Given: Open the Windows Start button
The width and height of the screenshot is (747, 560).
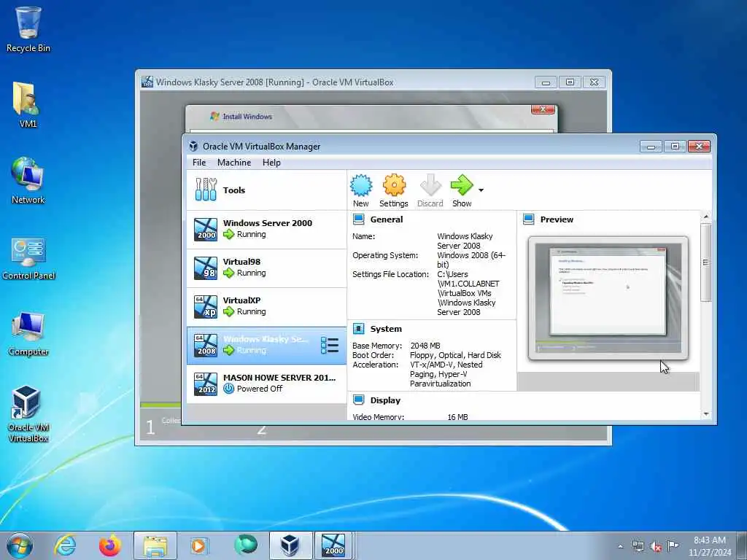Looking at the screenshot, I should [x=20, y=545].
